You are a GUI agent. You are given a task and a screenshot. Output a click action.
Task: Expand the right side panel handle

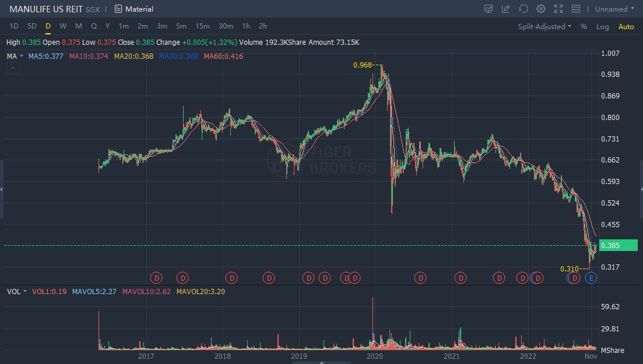(641, 189)
